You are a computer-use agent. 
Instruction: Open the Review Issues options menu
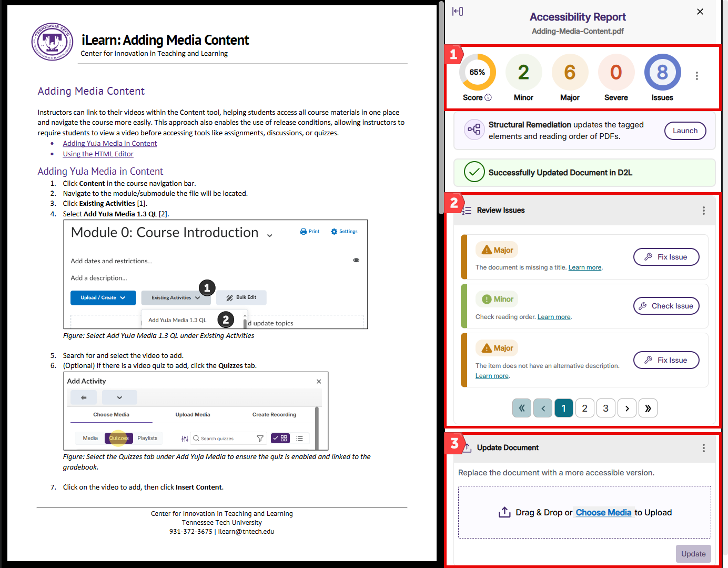[x=703, y=211]
